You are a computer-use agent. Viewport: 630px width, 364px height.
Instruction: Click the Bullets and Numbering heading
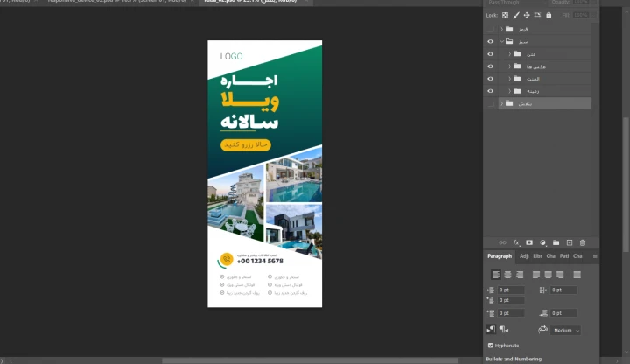click(513, 359)
